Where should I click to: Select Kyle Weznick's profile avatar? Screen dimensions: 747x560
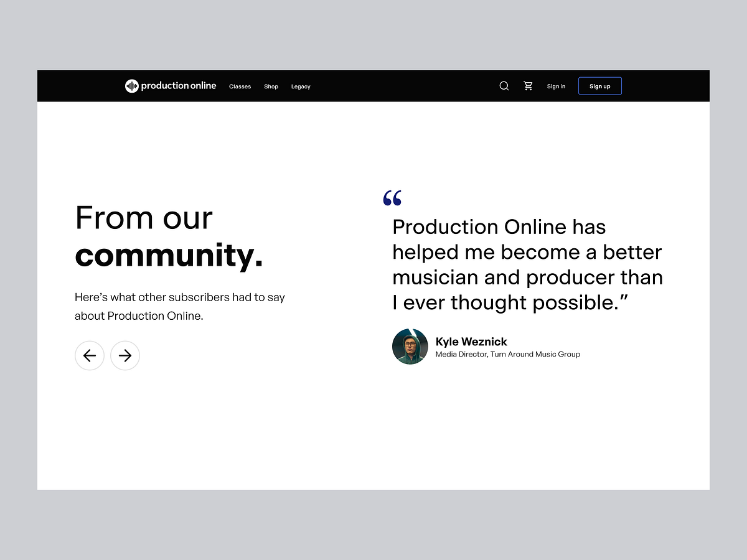[x=410, y=346]
